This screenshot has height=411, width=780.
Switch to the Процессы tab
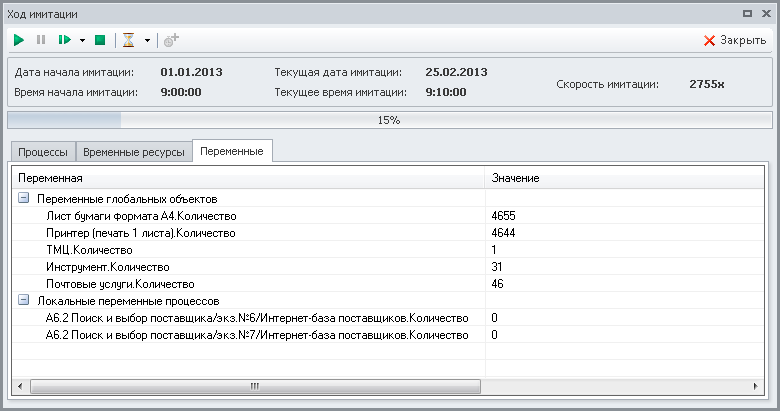tap(43, 152)
